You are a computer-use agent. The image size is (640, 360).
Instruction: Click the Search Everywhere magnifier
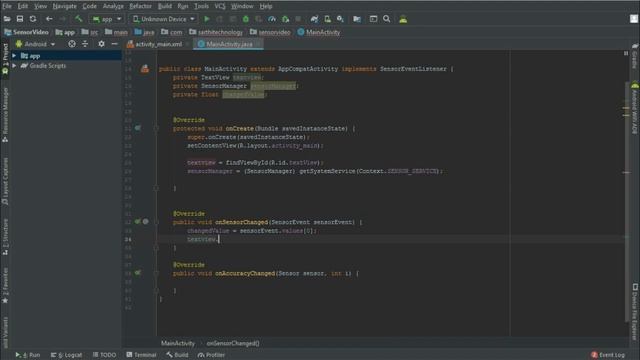pos(387,19)
